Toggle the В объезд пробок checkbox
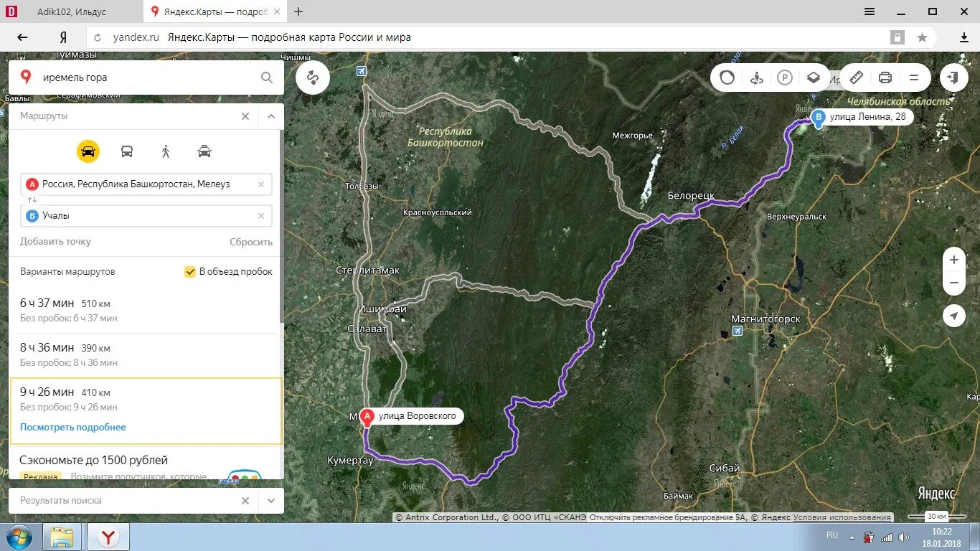 pos(190,272)
